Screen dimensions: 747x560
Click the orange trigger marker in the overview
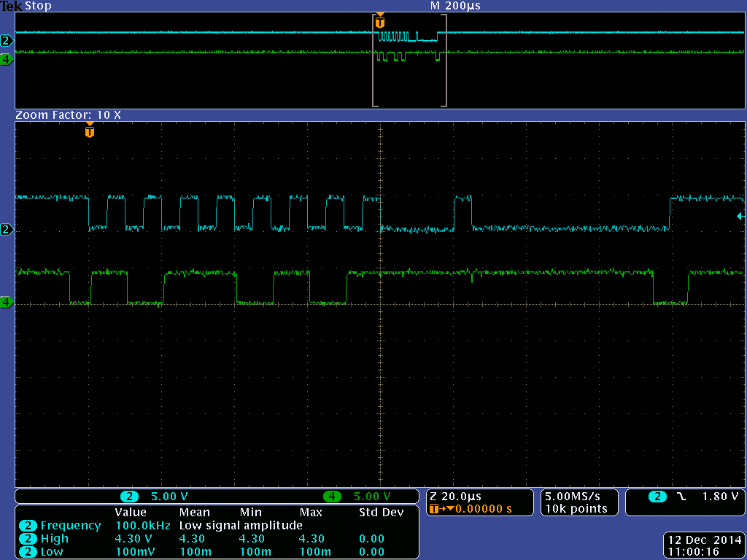tap(379, 22)
